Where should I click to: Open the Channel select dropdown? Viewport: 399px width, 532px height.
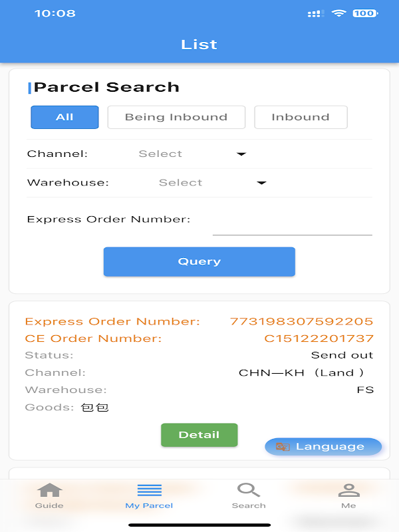(x=160, y=154)
